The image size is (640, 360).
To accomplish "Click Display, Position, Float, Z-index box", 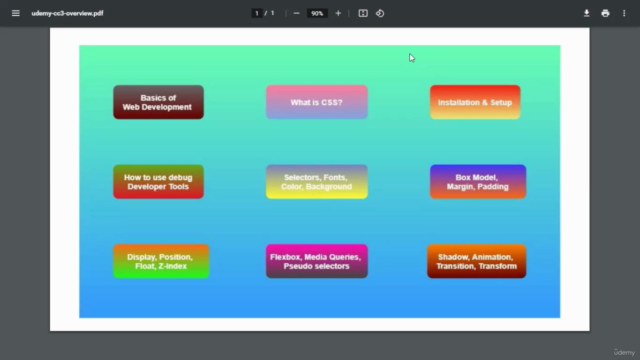I will pyautogui.click(x=161, y=262).
